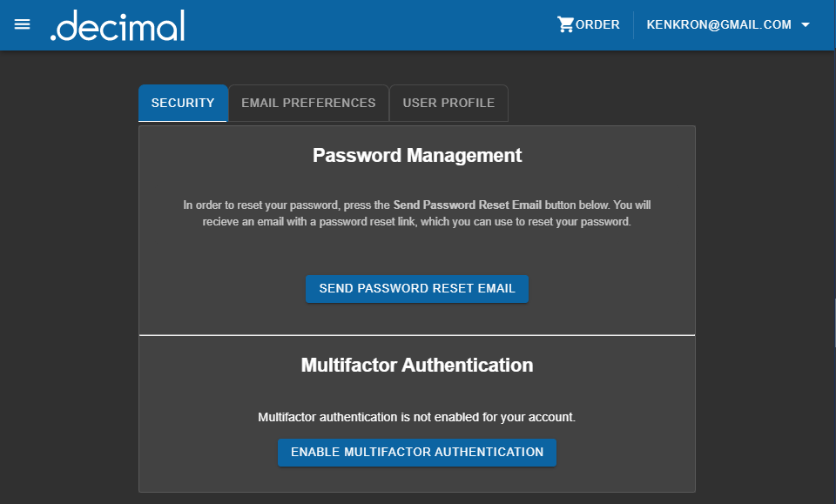
Task: Expand the dropdown arrow beside the email
Action: (806, 25)
